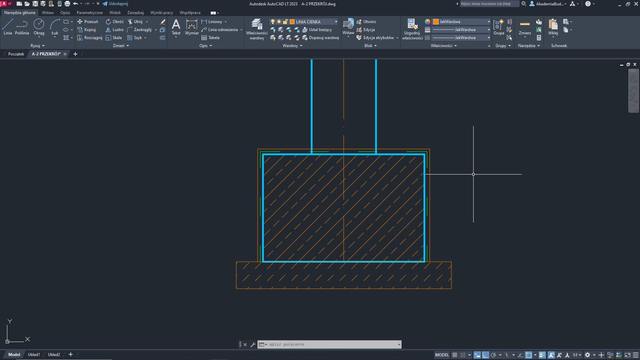Click the Wstaw (Insert block) tool
Screen dimensions: 640x360
point(348,27)
